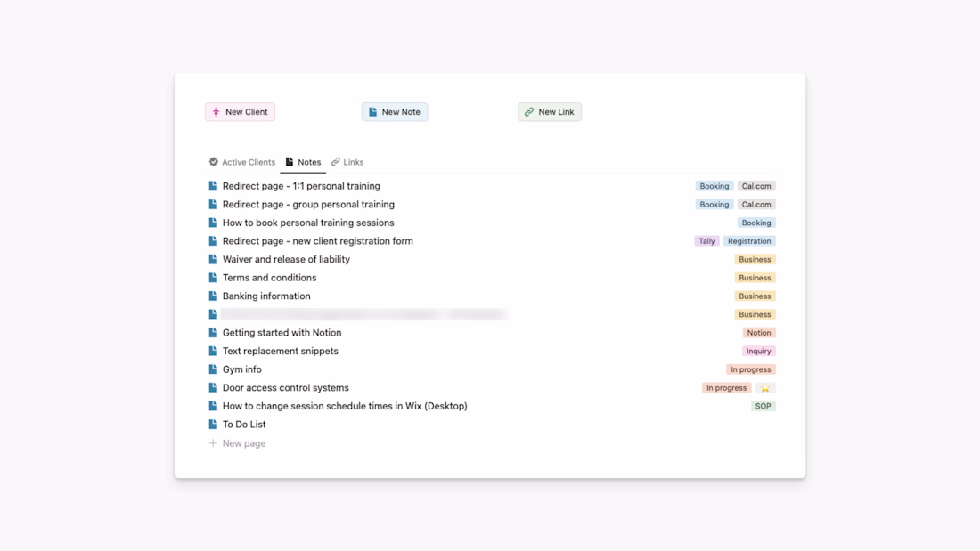980x551 pixels.
Task: Click the chain icon on New Link
Action: [x=529, y=112]
